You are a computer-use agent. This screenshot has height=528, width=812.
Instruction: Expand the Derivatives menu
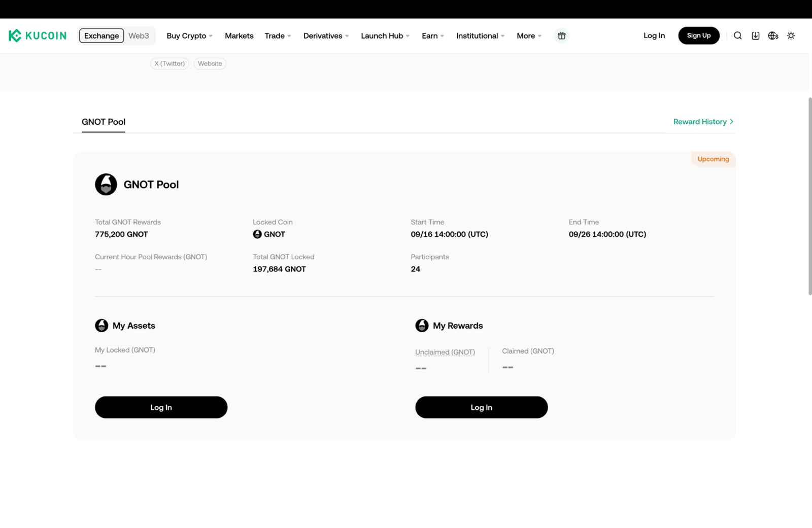pos(326,36)
